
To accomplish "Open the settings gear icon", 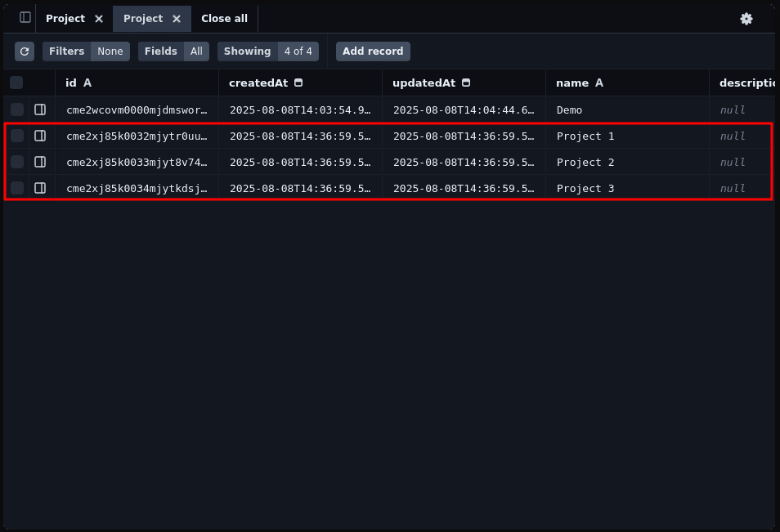I will point(746,19).
